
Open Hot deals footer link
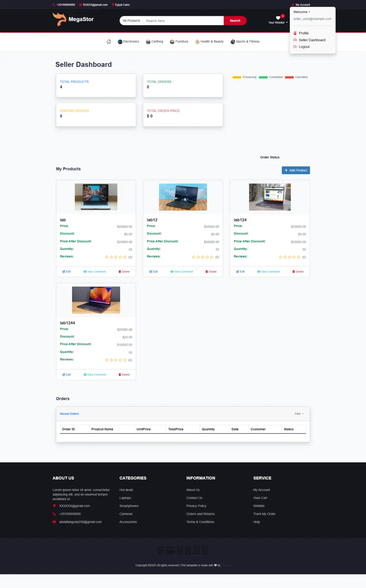coord(126,490)
